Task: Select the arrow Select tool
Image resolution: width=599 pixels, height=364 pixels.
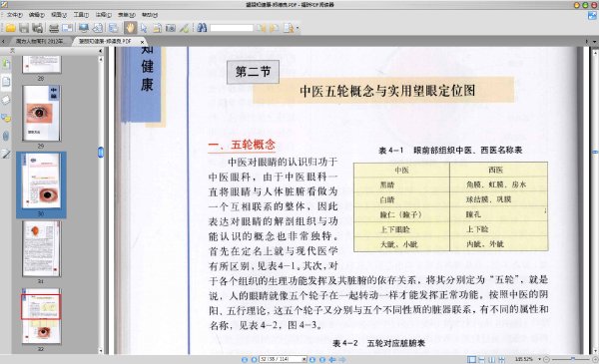Action: [x=144, y=28]
